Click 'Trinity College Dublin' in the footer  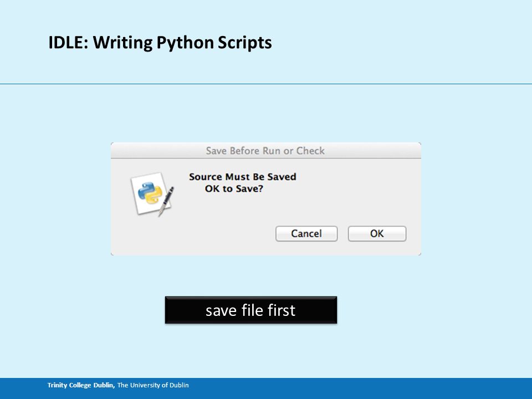coord(81,385)
